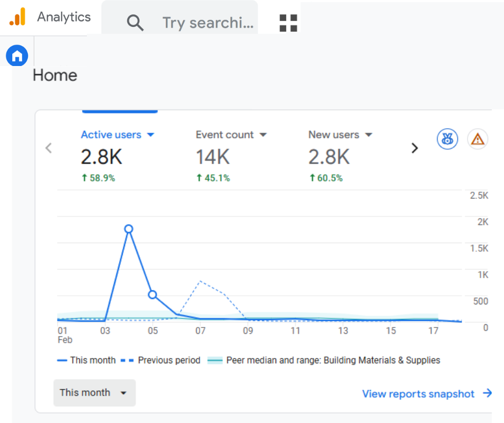Select the highlighted tab above the metrics card
The height and width of the screenshot is (423, 504).
[120, 111]
